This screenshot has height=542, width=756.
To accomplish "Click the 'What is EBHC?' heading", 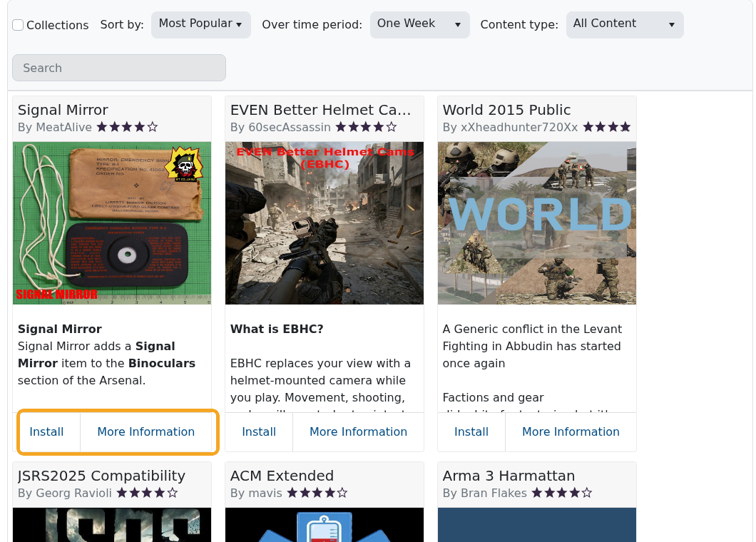I will point(277,329).
